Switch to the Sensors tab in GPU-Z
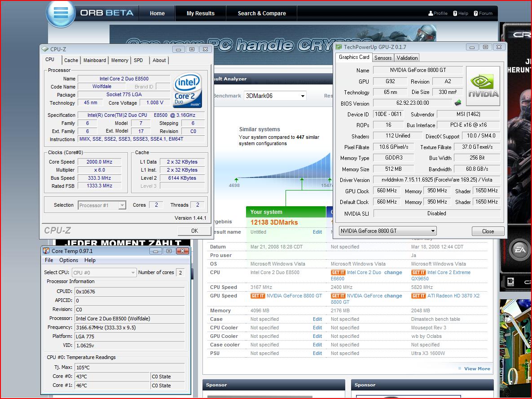 coord(383,58)
